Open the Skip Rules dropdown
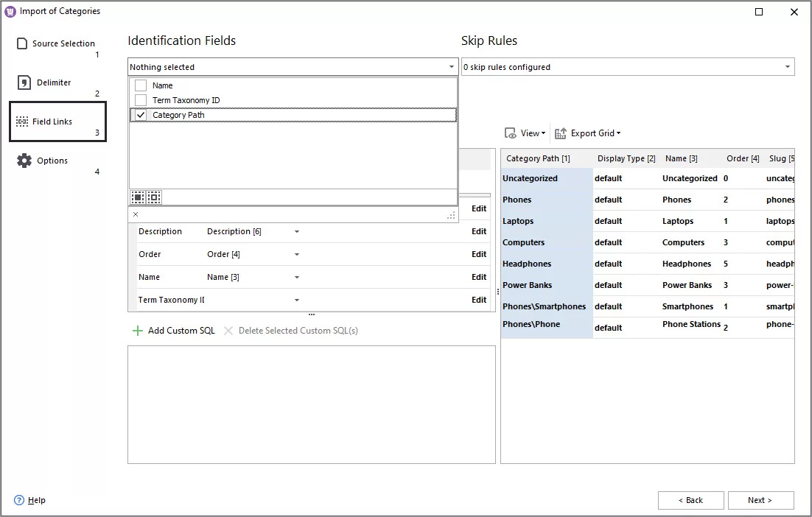812x517 pixels. (787, 66)
